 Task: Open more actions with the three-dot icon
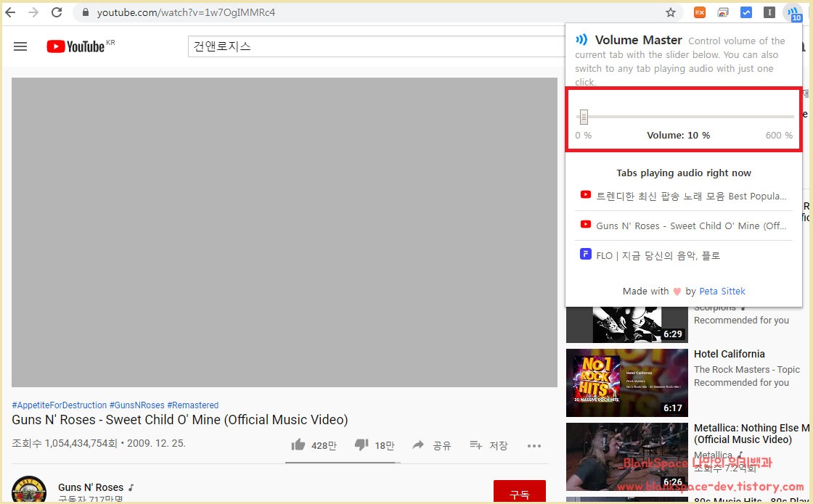[x=534, y=445]
